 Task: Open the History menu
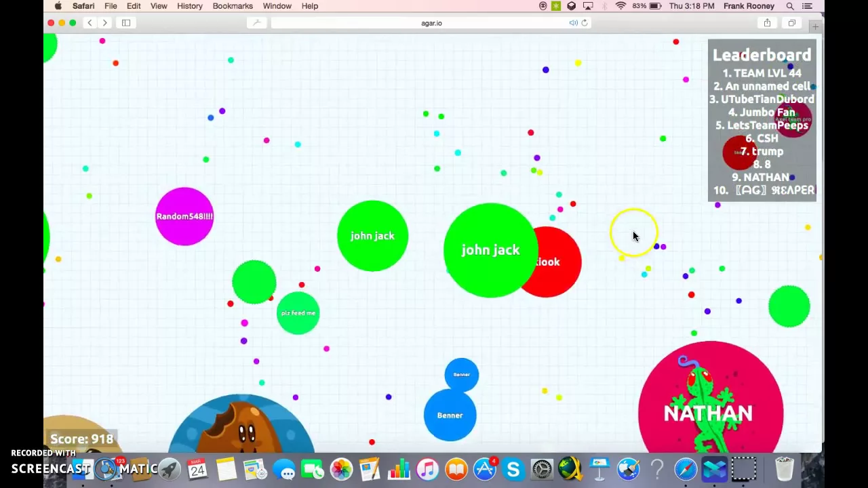click(x=190, y=6)
